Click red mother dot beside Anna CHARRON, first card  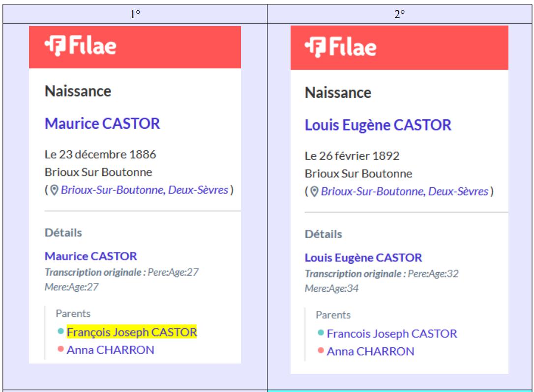click(x=60, y=349)
